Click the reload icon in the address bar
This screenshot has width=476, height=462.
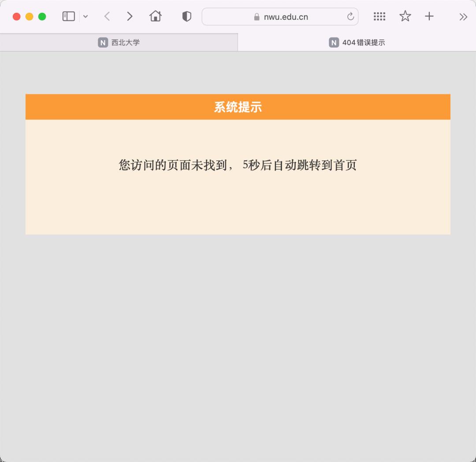point(350,16)
